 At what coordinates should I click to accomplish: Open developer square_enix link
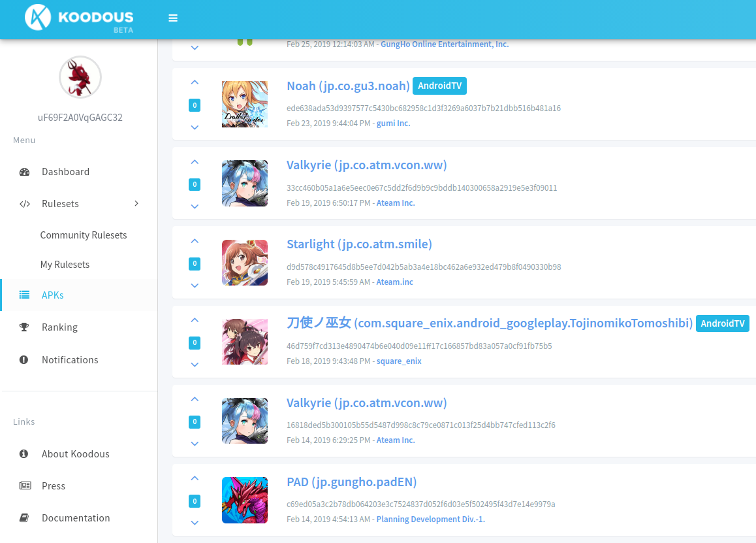[x=399, y=361]
